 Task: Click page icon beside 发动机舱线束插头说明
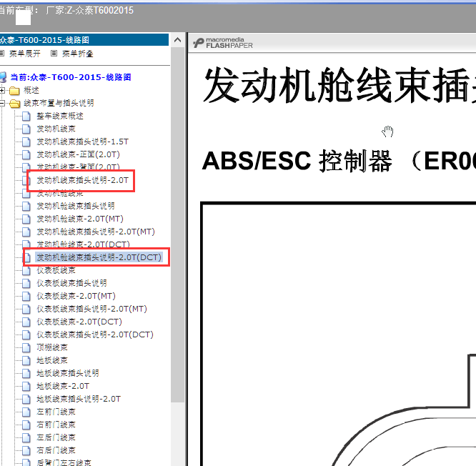(x=26, y=206)
